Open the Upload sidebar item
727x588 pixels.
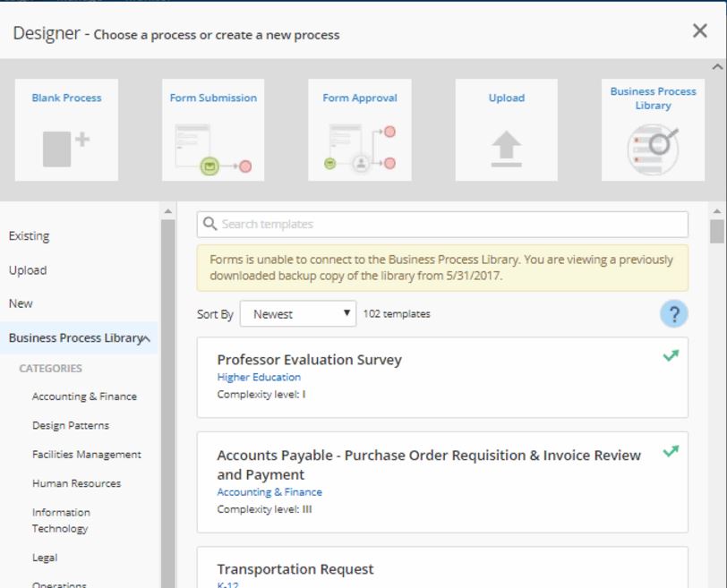click(27, 270)
